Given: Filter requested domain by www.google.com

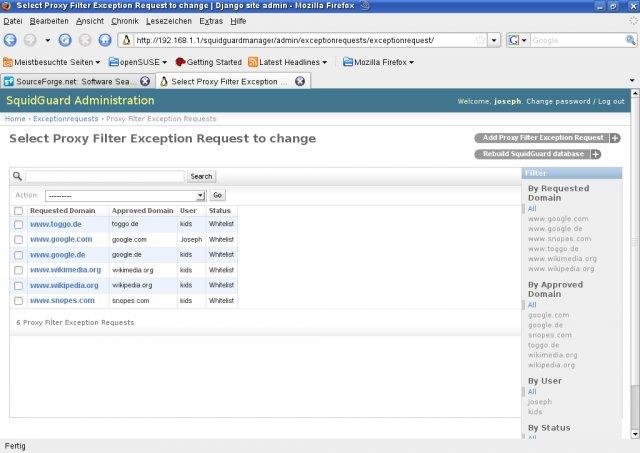Looking at the screenshot, I should point(558,219).
